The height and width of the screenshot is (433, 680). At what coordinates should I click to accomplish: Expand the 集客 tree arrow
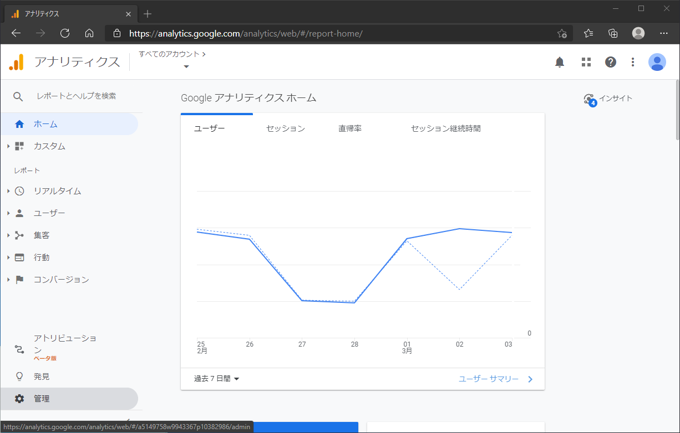8,235
